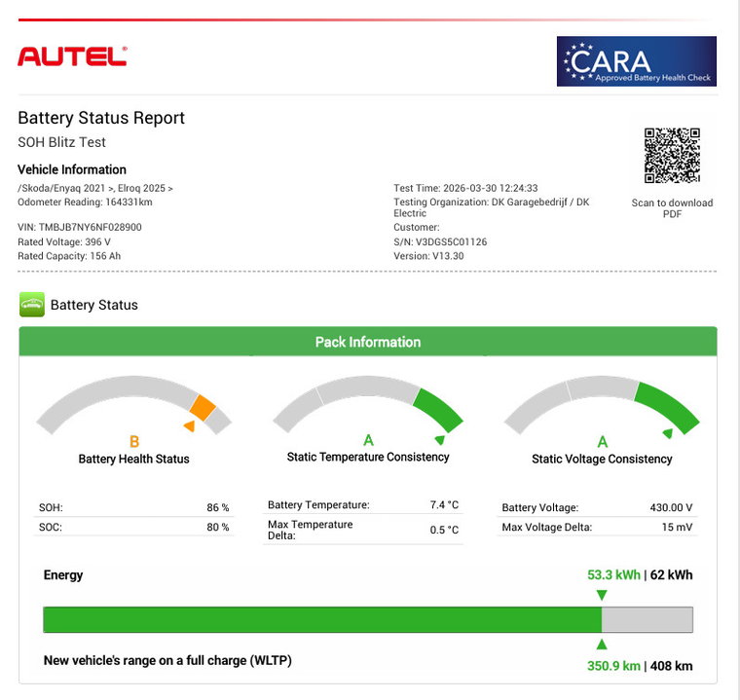This screenshot has height=700, width=740.
Task: Click 'Rated Voltage: 396 V'
Action: 64,241
